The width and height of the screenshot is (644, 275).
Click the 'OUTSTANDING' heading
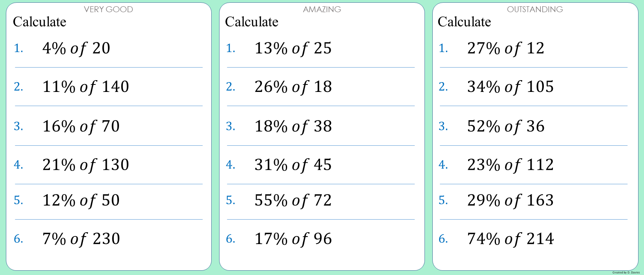pyautogui.click(x=535, y=9)
